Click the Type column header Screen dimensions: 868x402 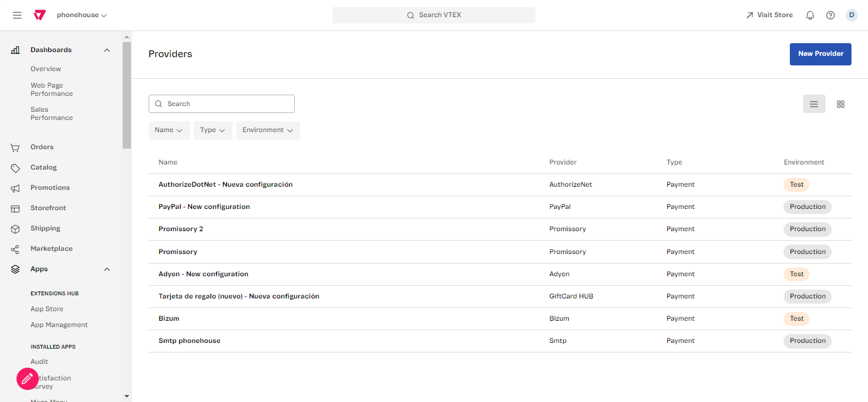[674, 163]
